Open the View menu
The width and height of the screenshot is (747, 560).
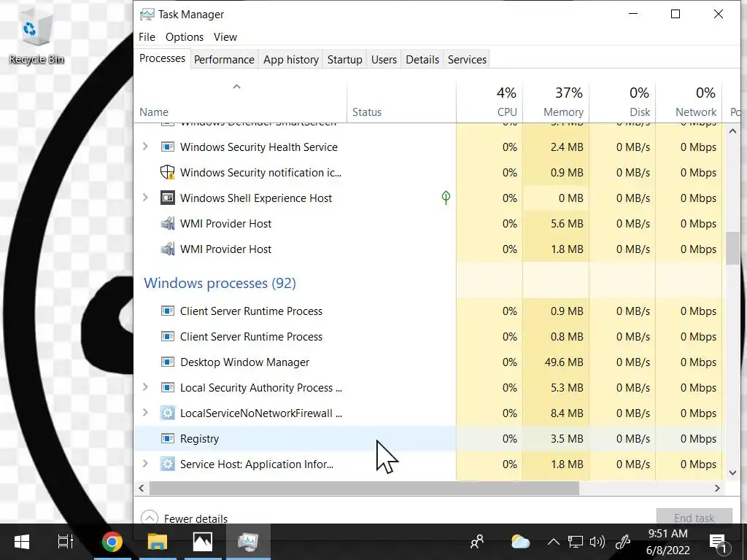pos(225,37)
